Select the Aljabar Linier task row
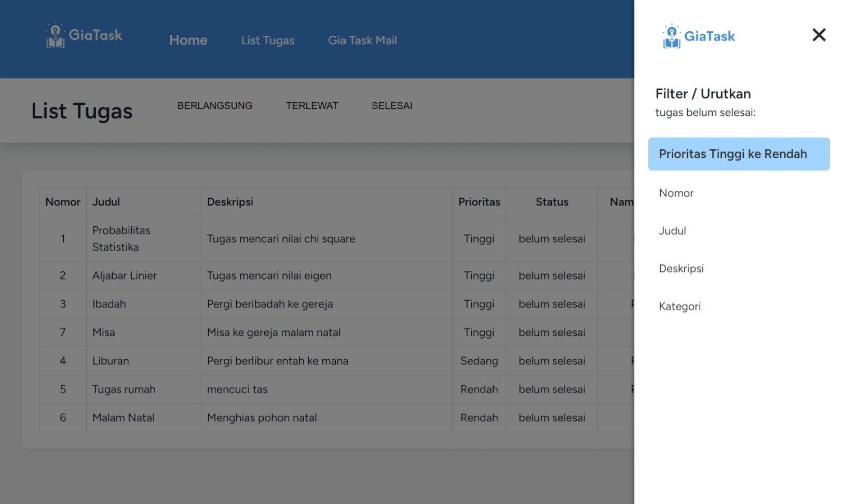844x504 pixels. tap(260, 275)
